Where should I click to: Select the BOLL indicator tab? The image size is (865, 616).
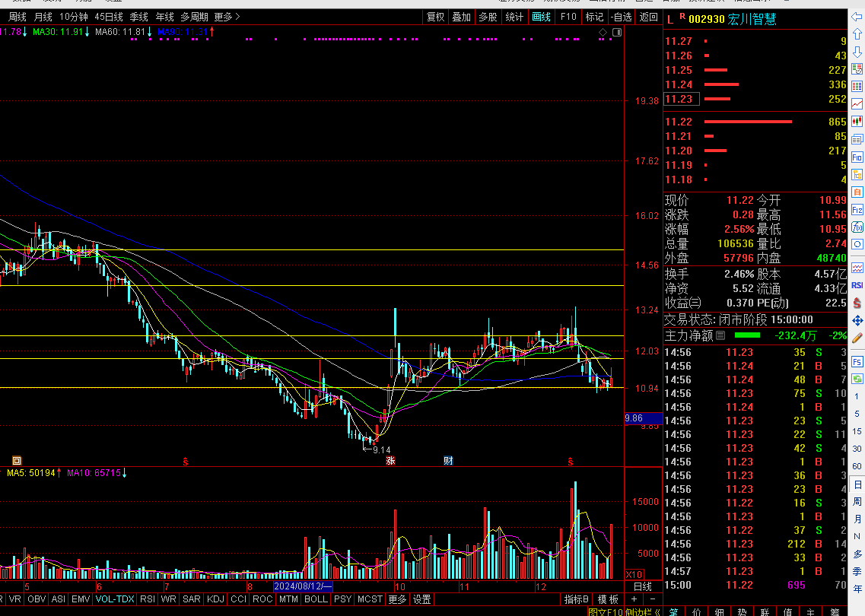(315, 599)
